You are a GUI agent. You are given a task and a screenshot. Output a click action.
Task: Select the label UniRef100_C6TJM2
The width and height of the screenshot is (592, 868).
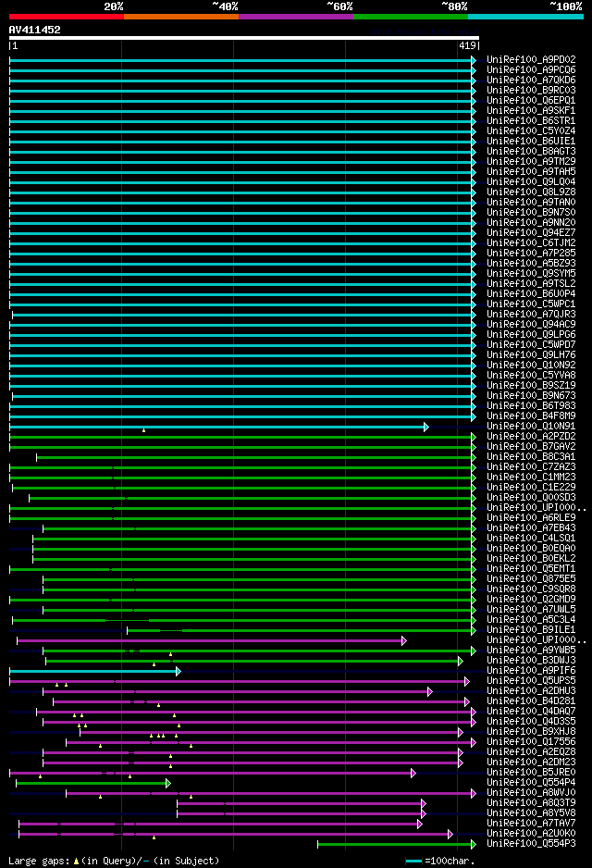(531, 242)
